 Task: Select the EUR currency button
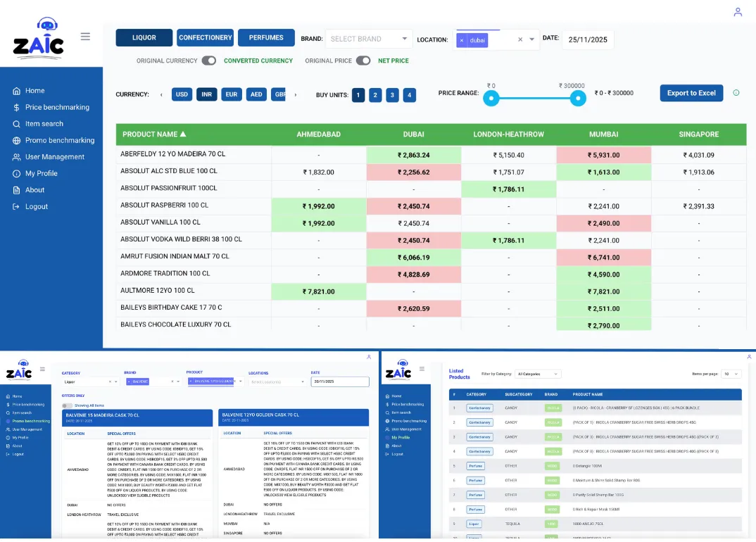pos(231,94)
